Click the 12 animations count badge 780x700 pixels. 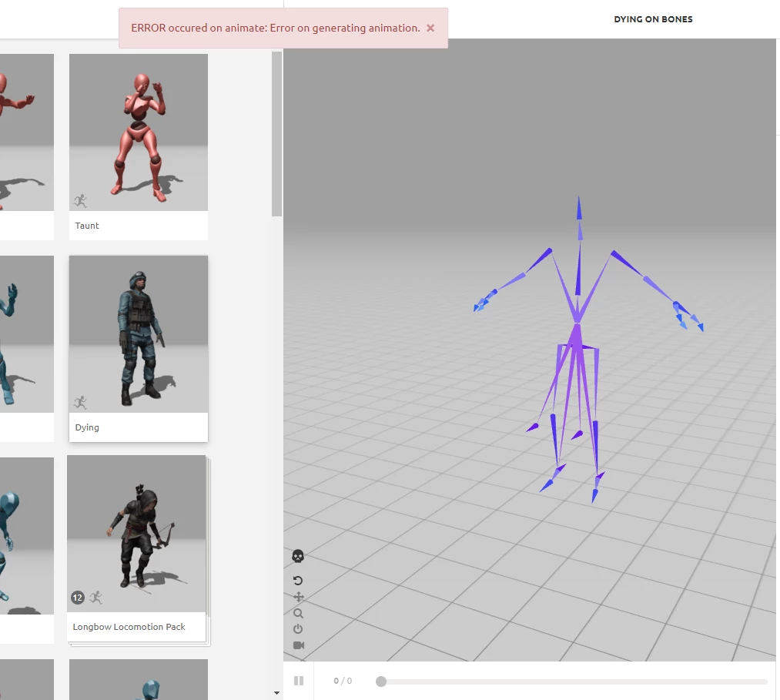(x=78, y=598)
